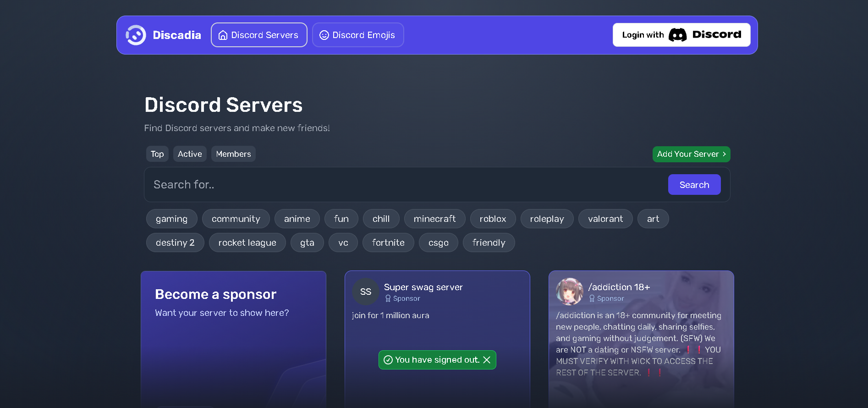This screenshot has width=868, height=408.
Task: Open the Super swag server title link
Action: tap(423, 287)
